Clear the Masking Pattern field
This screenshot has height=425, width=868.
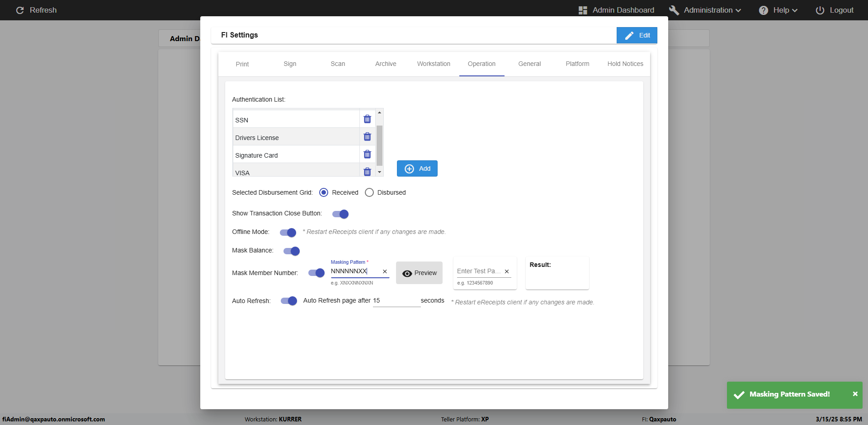click(x=385, y=271)
